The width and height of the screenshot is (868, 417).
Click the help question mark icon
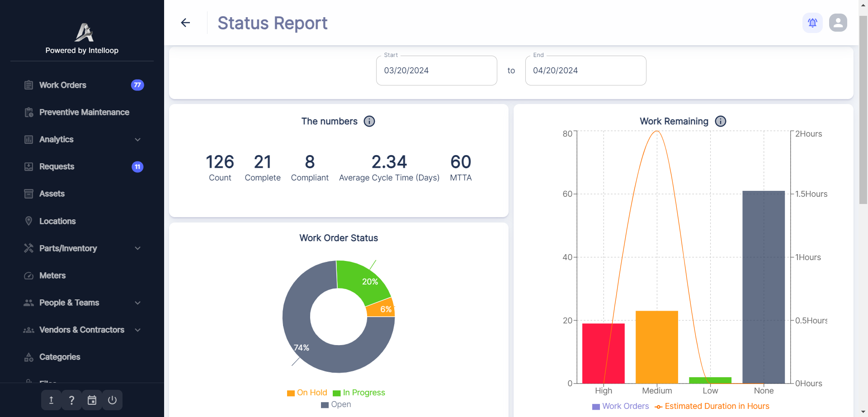point(71,400)
